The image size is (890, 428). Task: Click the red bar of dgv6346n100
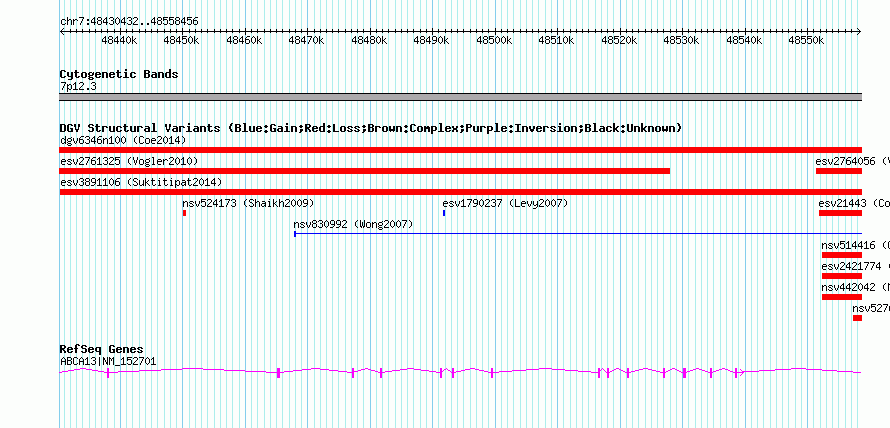pos(461,150)
